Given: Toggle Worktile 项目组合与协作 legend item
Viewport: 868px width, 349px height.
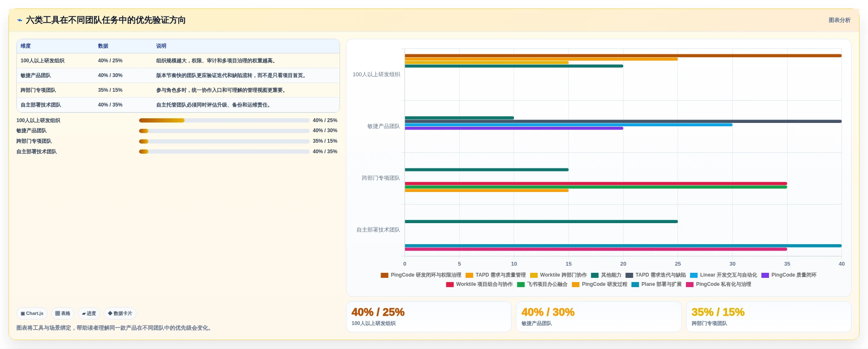Looking at the screenshot, I should [x=480, y=284].
